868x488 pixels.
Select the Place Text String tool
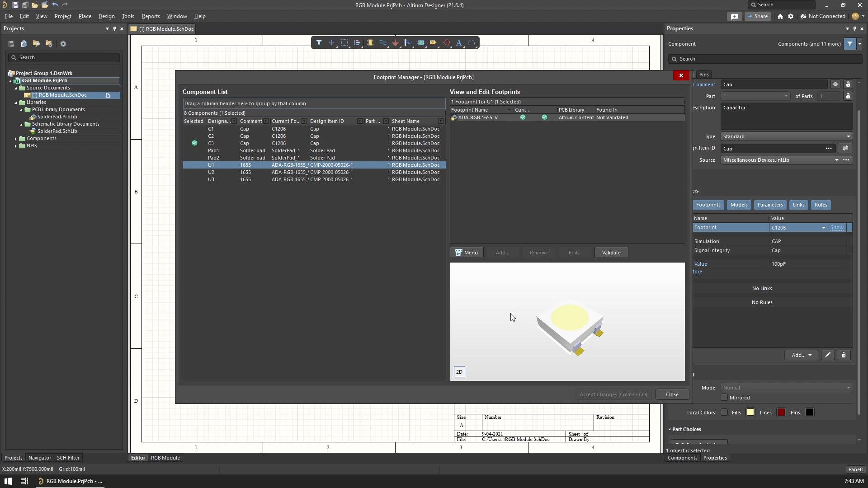click(459, 42)
